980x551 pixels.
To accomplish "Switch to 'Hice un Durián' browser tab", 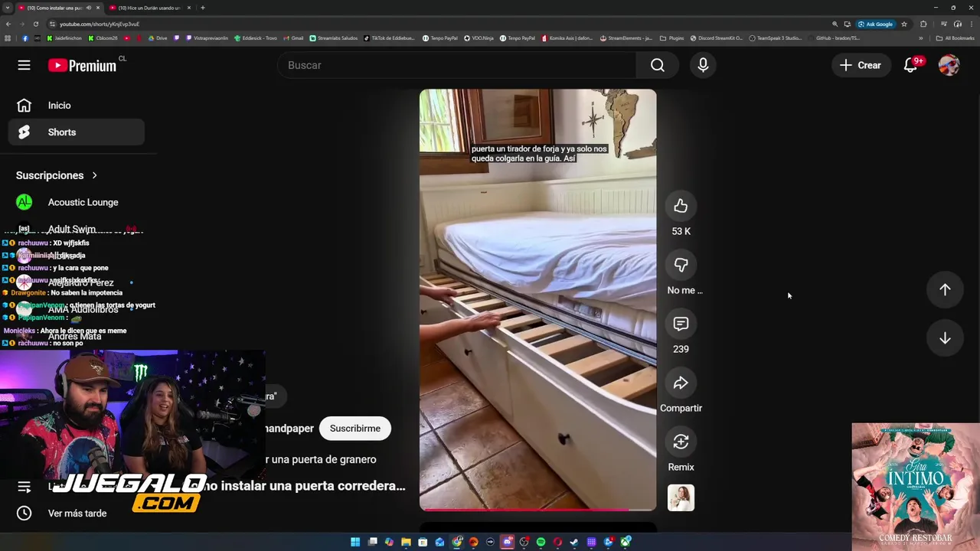I will coord(150,8).
